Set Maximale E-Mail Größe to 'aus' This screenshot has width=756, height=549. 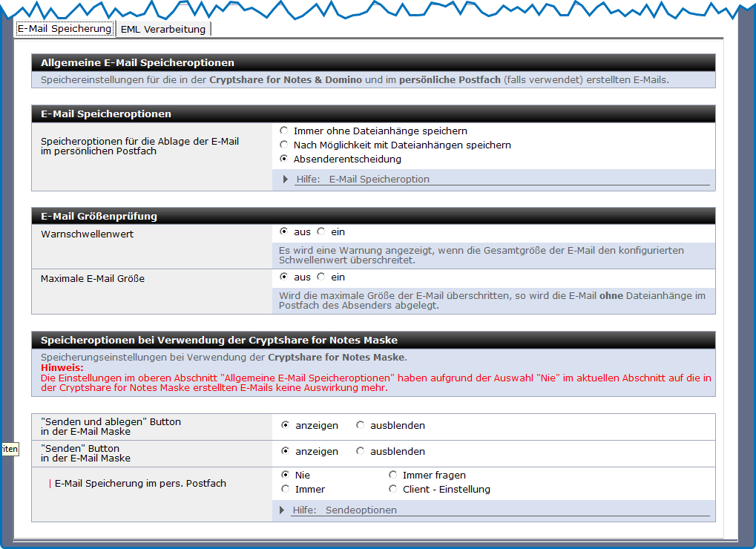coord(283,277)
